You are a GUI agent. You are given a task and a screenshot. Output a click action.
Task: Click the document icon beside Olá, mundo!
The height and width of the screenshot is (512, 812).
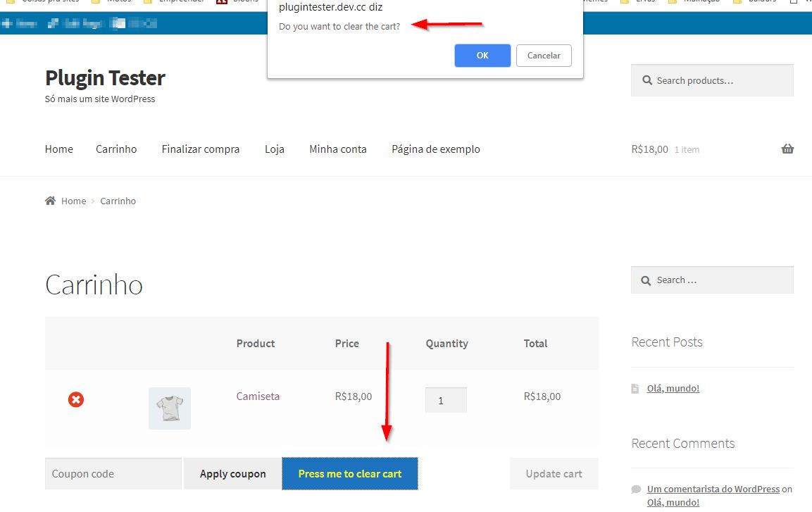coord(635,388)
